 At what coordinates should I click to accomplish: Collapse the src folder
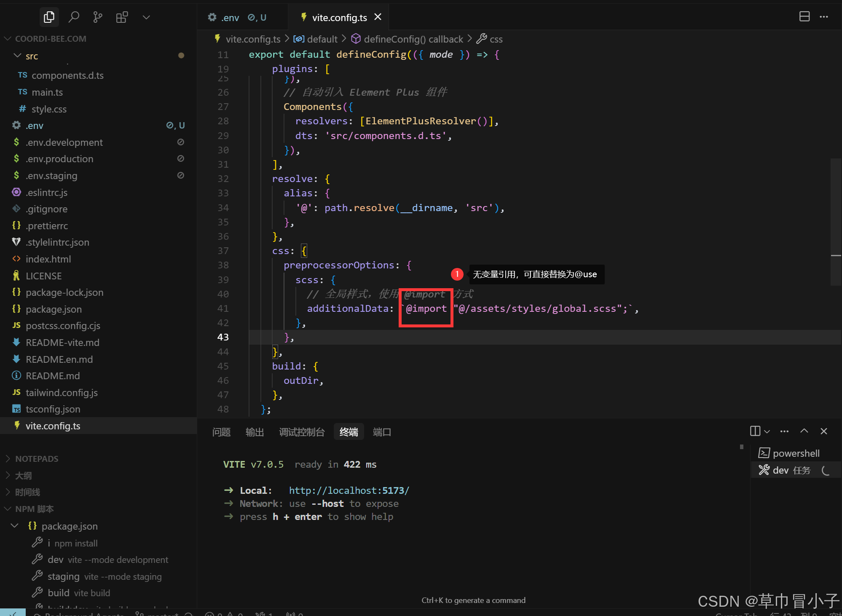[99, 56]
